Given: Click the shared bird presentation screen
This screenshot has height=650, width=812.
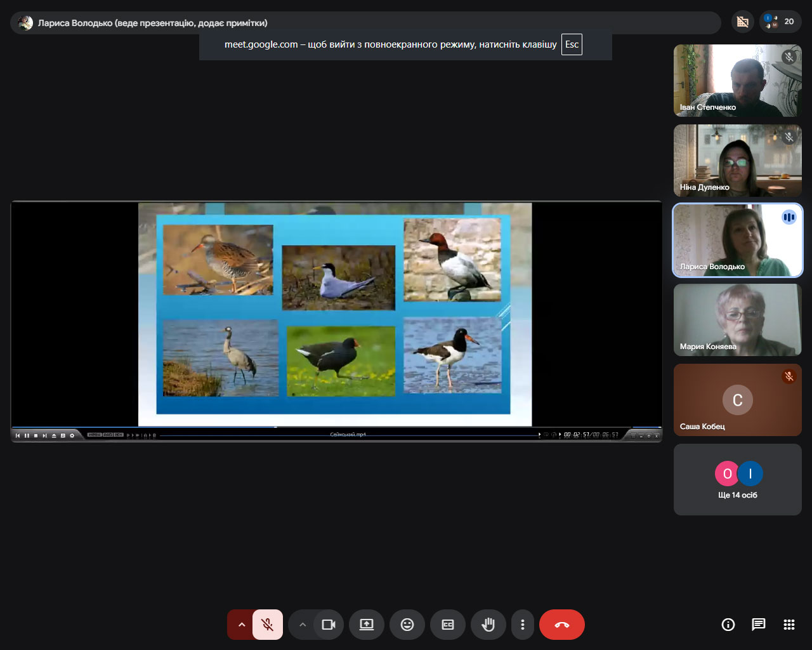Looking at the screenshot, I should [x=335, y=314].
